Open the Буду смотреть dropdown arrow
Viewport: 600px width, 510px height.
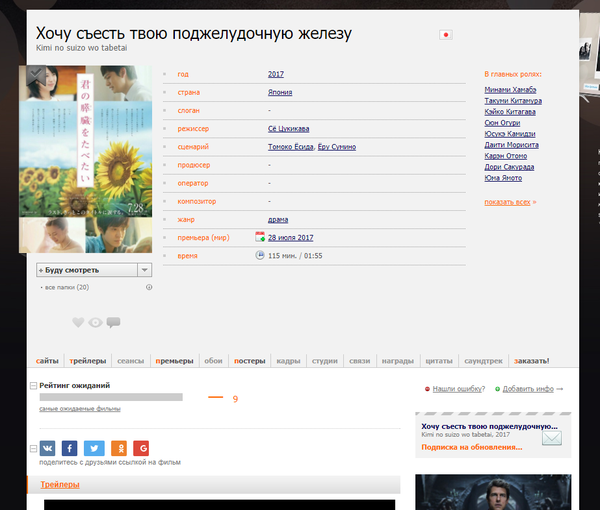point(145,270)
